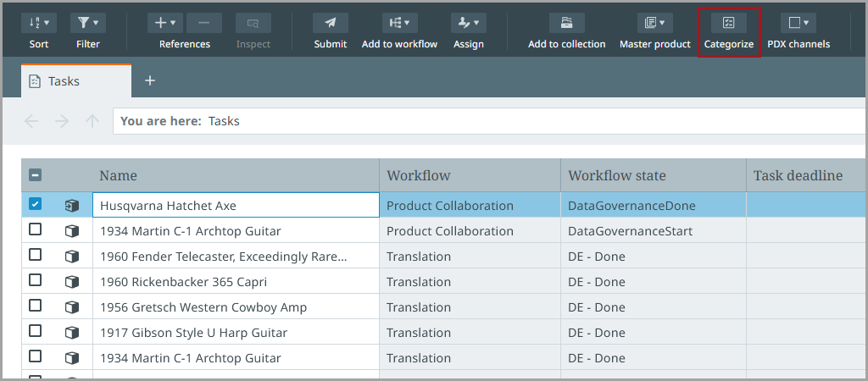Viewport: 868px width, 381px height.
Task: Expand the Add to workflow dropdown
Action: tap(399, 23)
